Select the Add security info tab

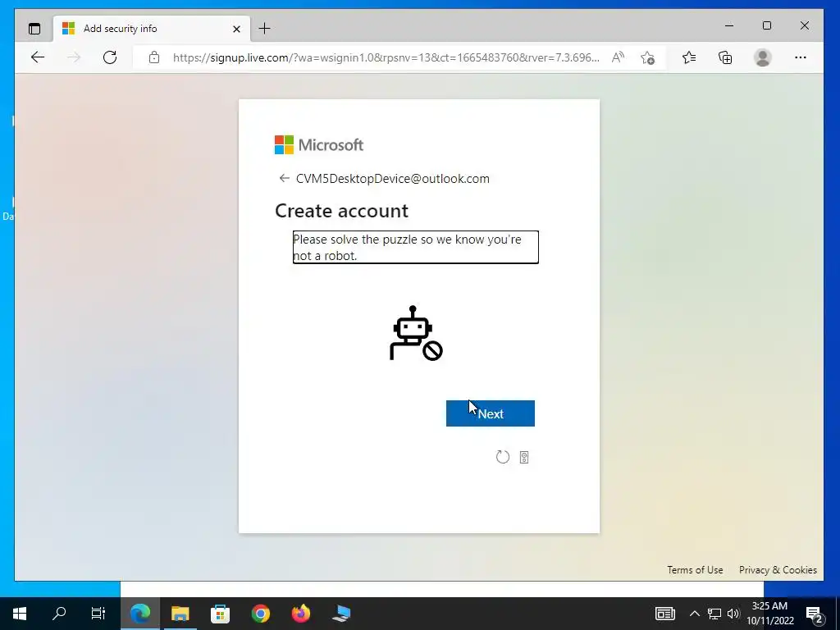(151, 29)
